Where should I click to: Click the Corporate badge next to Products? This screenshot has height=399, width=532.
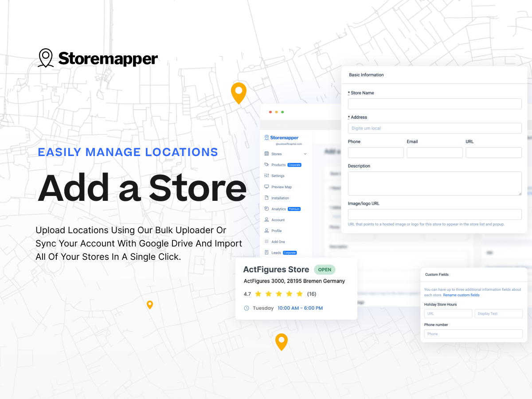coord(294,165)
